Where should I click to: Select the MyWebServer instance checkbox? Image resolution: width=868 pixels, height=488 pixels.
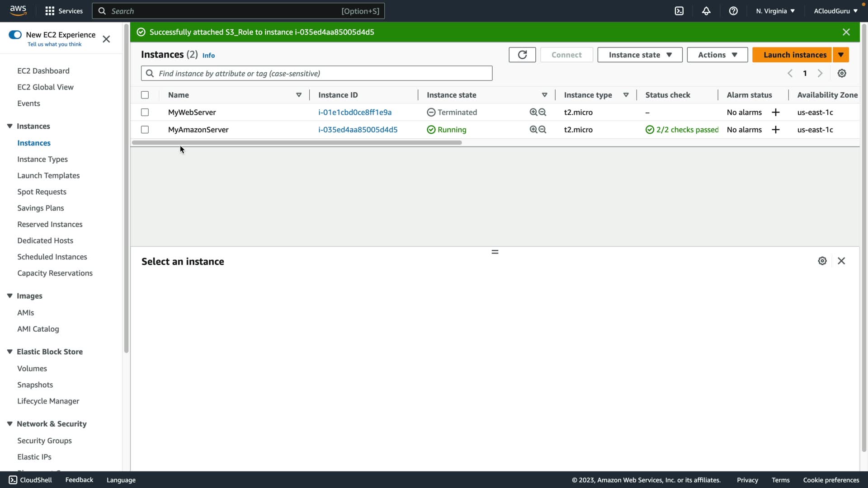tap(145, 113)
